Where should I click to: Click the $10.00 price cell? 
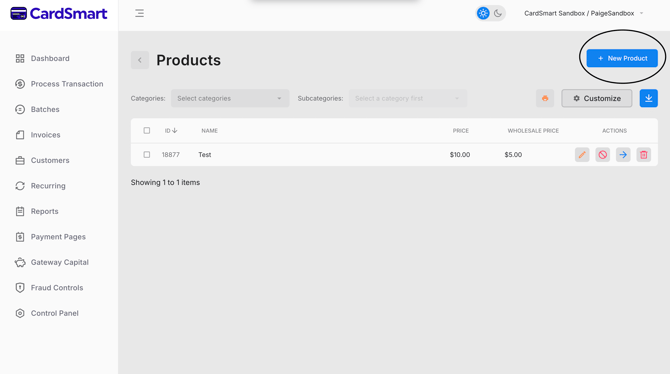tap(460, 155)
